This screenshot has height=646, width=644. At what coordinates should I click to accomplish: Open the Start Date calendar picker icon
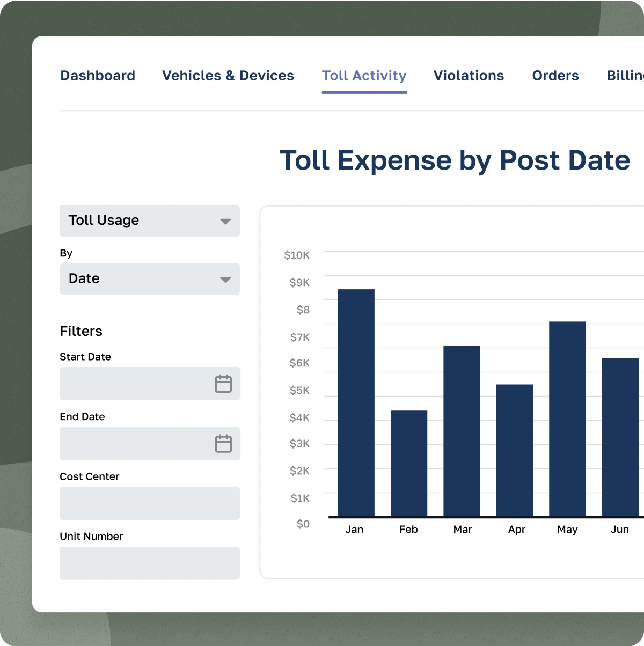point(223,384)
